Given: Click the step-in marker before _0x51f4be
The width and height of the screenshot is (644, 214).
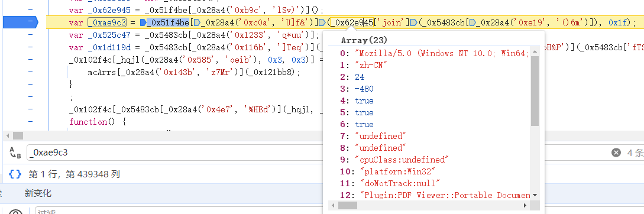Looking at the screenshot, I should [143, 22].
